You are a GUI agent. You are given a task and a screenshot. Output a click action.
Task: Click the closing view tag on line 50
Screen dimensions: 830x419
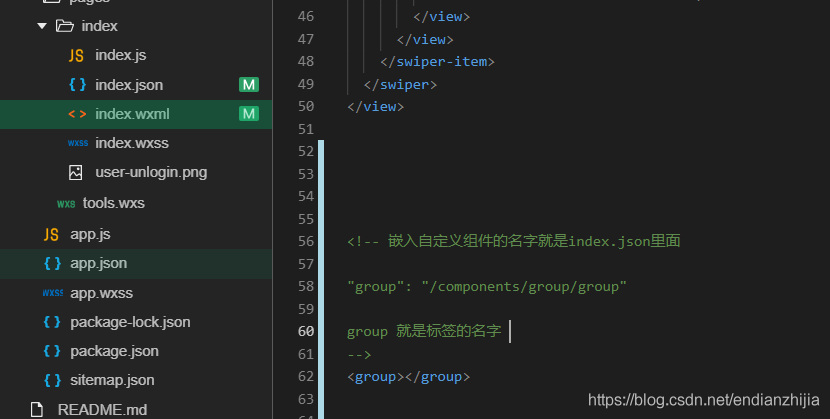point(375,107)
